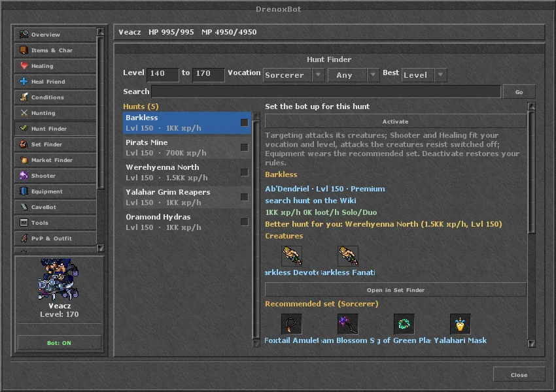Open the Sorcerer vocation dropdown

click(294, 75)
